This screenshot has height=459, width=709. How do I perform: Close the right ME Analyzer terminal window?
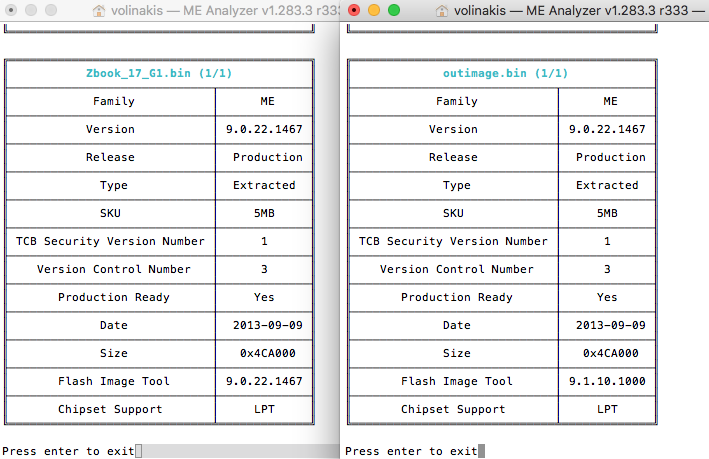point(354,10)
